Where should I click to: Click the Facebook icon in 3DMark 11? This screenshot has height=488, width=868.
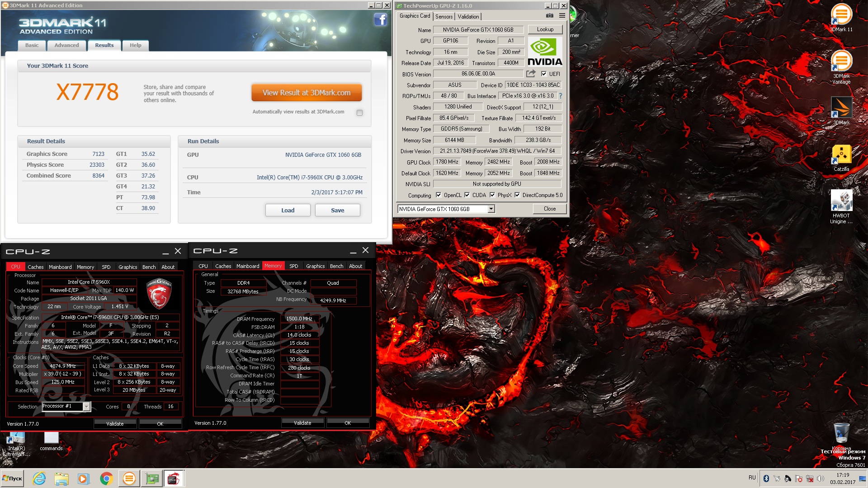(x=380, y=19)
